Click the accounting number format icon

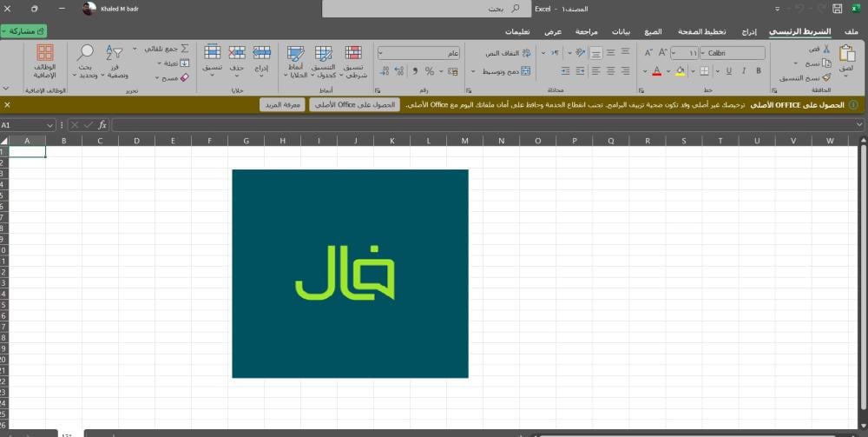tap(453, 71)
